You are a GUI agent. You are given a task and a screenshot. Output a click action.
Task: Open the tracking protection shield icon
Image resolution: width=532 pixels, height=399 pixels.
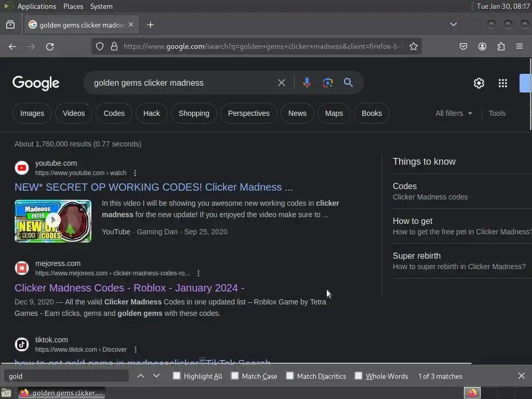[99, 46]
